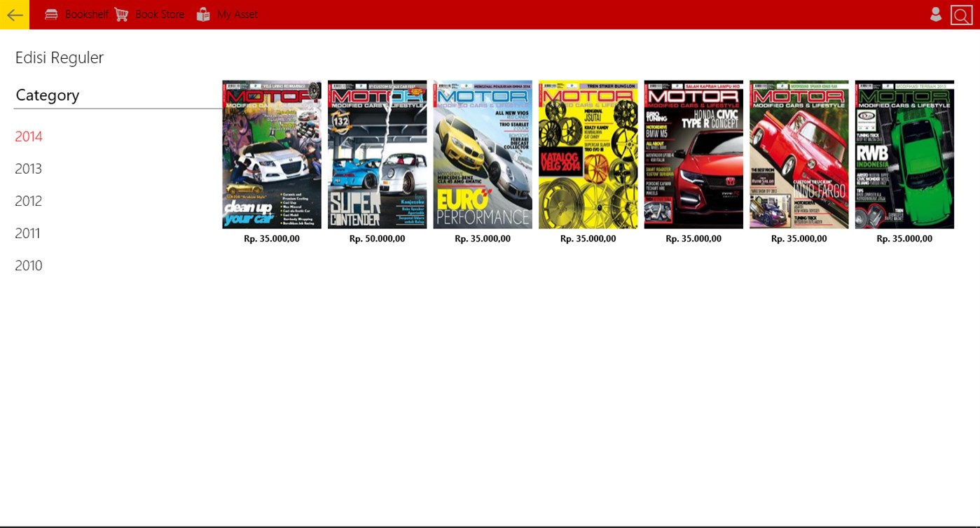The width and height of the screenshot is (980, 528).
Task: Go to Bookshelf label
Action: (87, 15)
